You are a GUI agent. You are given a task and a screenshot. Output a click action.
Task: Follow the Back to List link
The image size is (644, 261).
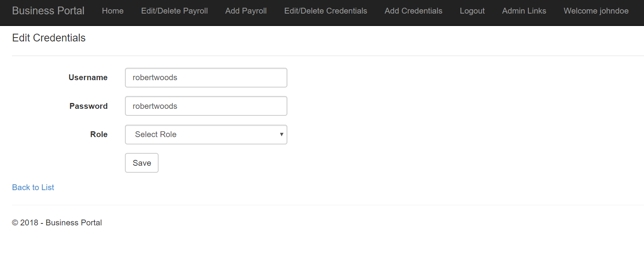pos(33,187)
